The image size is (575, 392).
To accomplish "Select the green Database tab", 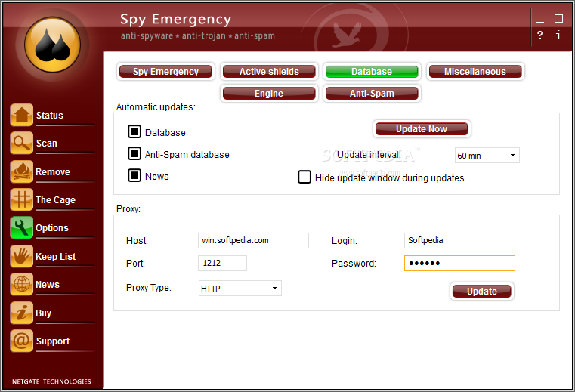I will pyautogui.click(x=372, y=72).
